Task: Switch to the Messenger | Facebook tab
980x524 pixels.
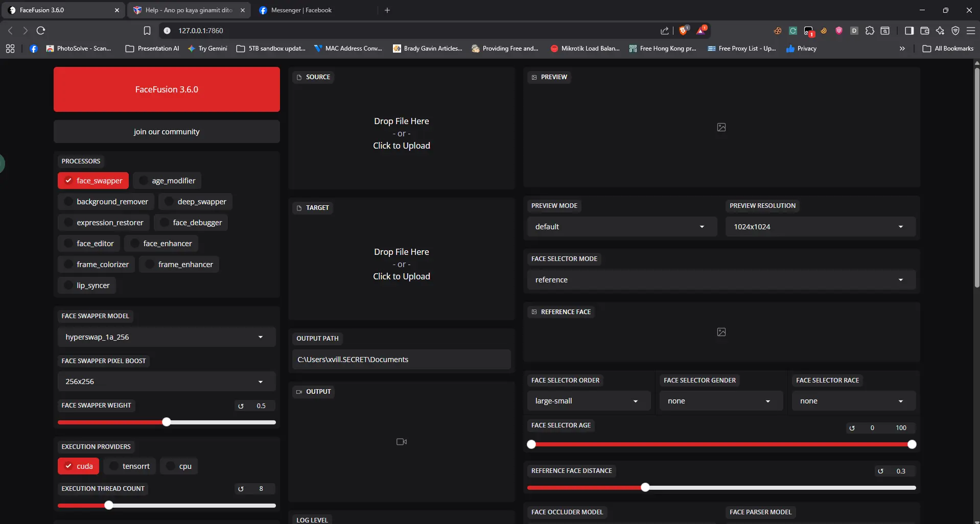Action: [x=315, y=10]
